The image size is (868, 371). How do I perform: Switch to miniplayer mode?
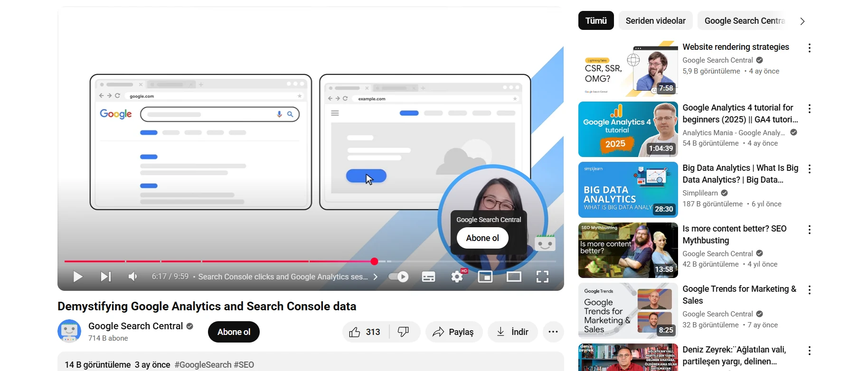pos(485,277)
